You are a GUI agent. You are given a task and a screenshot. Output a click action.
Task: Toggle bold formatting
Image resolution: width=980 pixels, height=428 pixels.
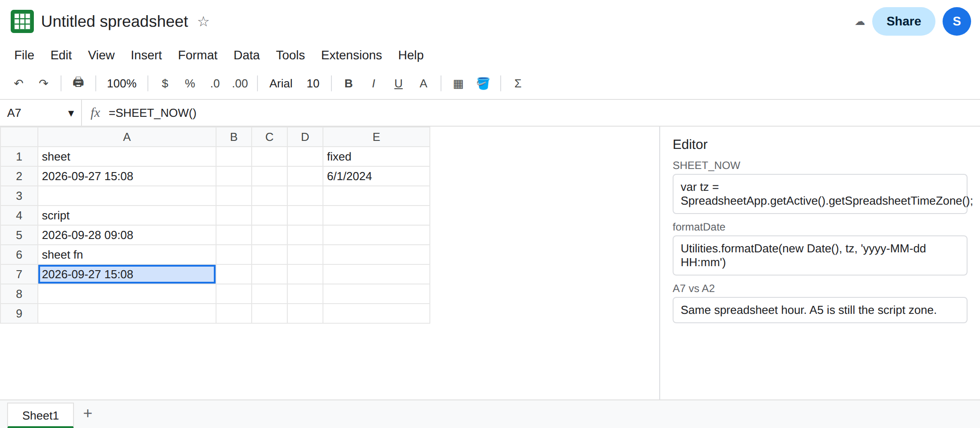click(x=348, y=83)
